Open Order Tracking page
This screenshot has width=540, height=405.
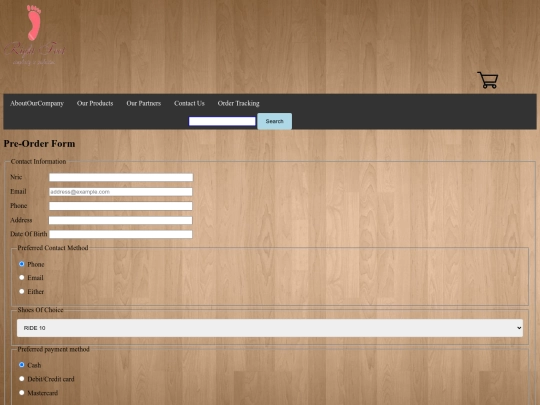(x=238, y=103)
